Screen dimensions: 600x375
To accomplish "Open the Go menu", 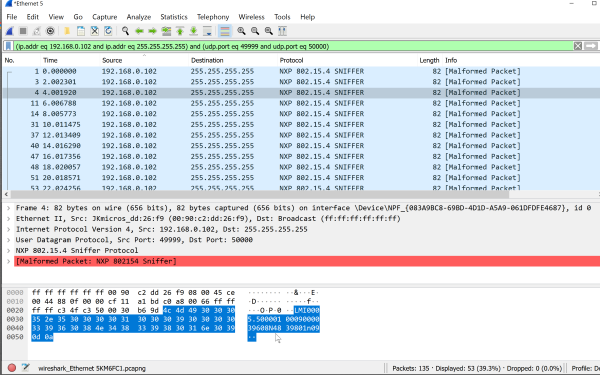I will (x=78, y=17).
